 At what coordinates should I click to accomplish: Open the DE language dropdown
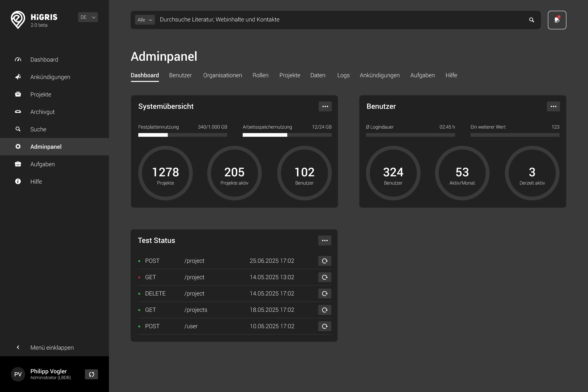pyautogui.click(x=88, y=17)
